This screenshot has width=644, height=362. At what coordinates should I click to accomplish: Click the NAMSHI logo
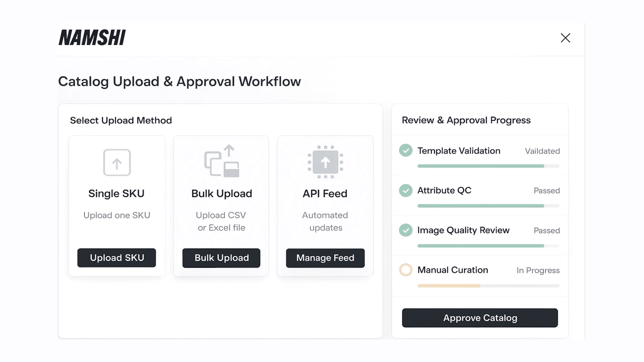92,38
